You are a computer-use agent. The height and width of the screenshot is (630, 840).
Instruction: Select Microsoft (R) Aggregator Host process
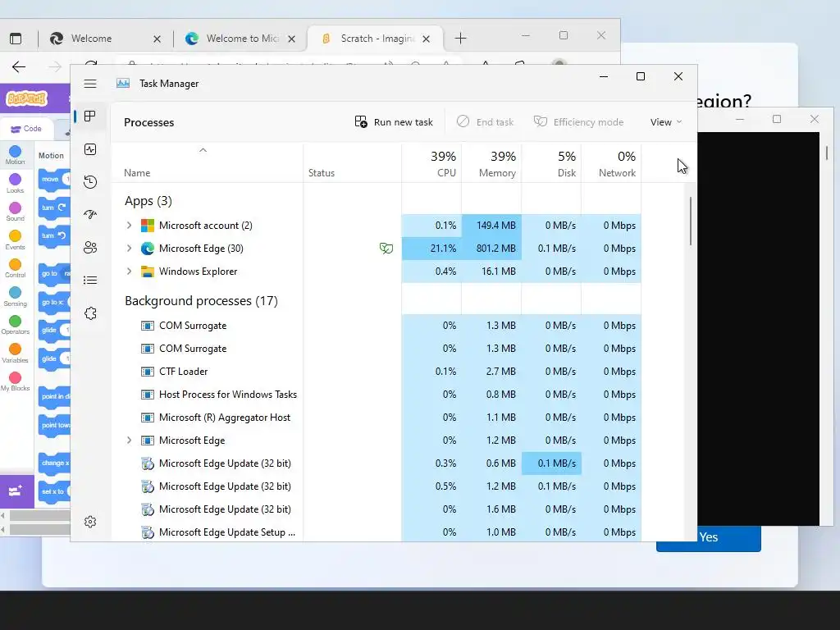[x=376, y=418]
